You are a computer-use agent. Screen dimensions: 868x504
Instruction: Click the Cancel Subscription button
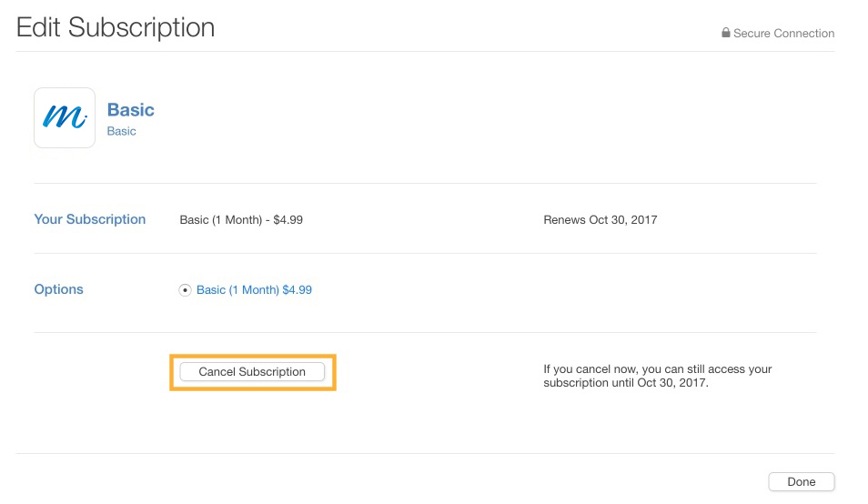[252, 372]
